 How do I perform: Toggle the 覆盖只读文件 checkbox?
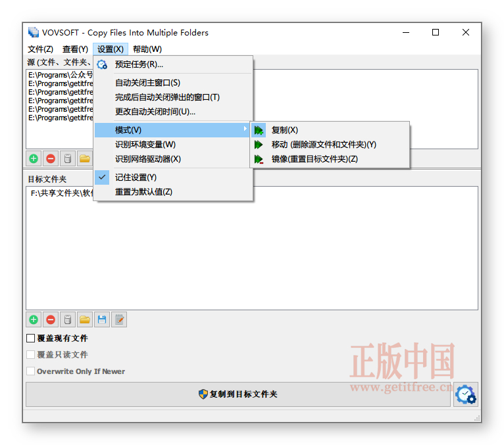coord(30,355)
